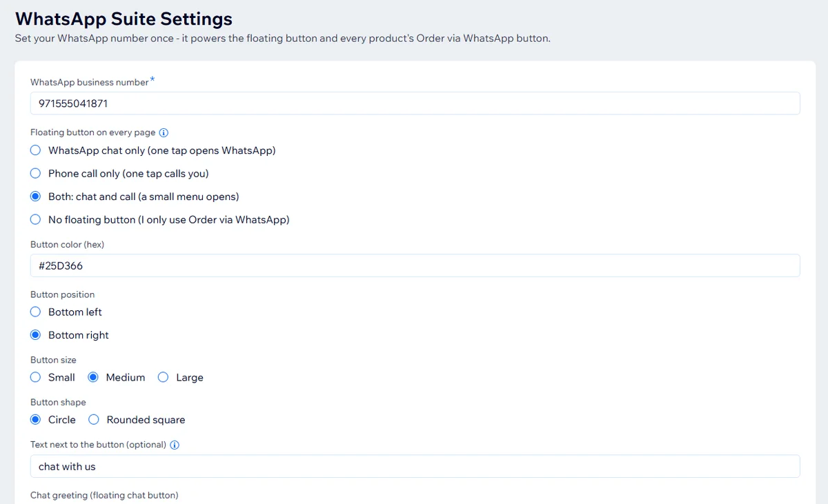Select Rounded square button shape
The image size is (828, 504).
coord(93,419)
